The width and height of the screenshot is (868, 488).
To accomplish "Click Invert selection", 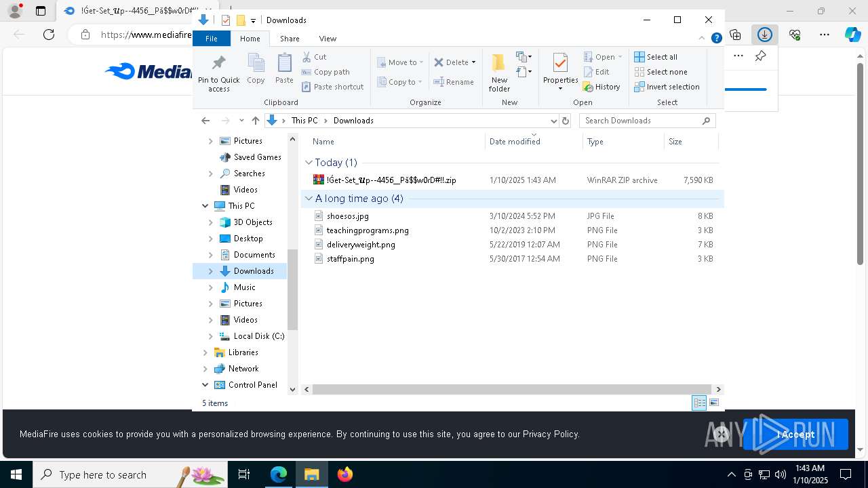I will tap(667, 87).
